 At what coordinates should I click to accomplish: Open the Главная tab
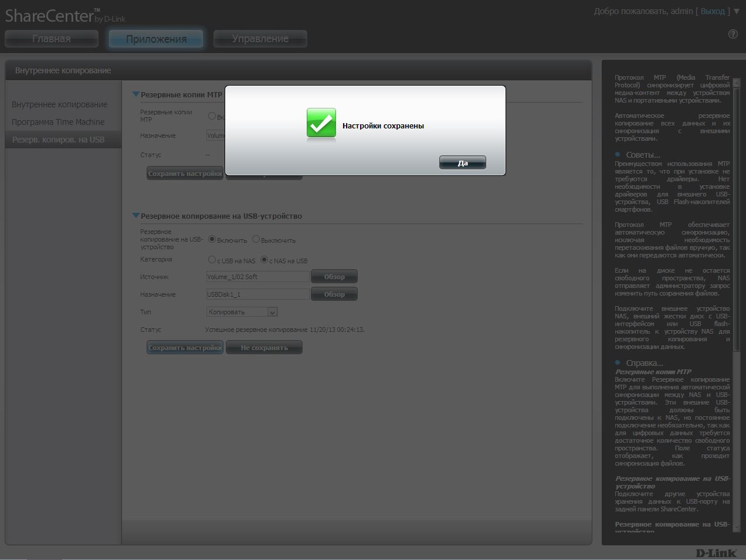[52, 39]
